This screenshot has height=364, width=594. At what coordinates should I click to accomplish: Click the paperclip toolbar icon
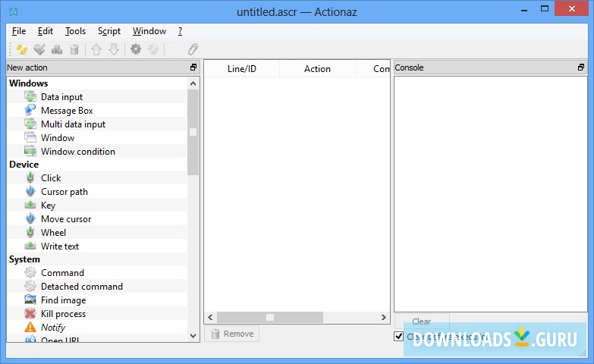(x=193, y=49)
